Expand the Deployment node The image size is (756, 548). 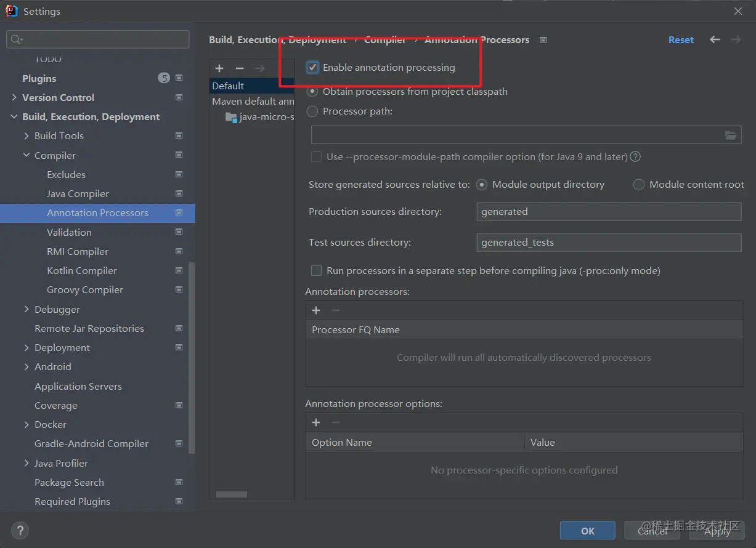tap(26, 347)
